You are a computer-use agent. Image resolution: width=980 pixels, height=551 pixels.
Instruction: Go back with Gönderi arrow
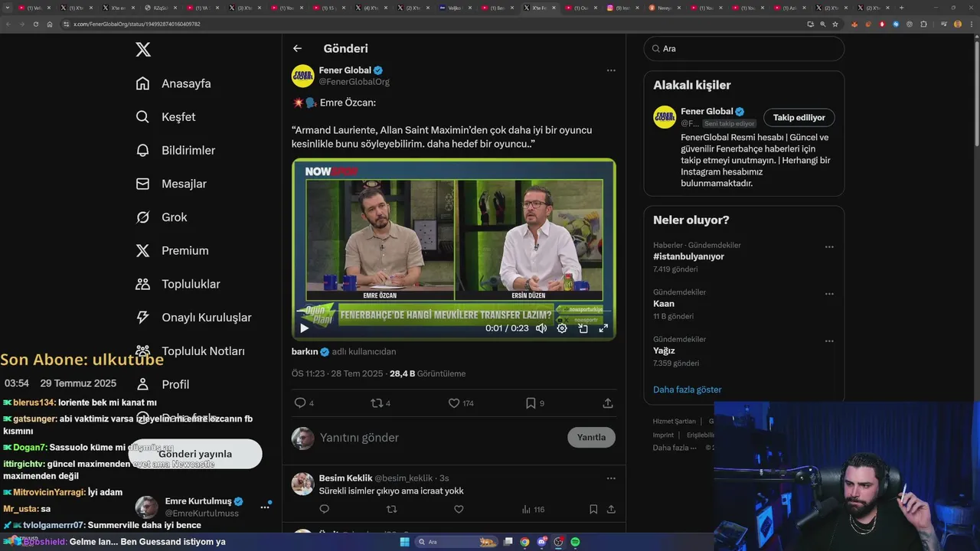point(298,48)
